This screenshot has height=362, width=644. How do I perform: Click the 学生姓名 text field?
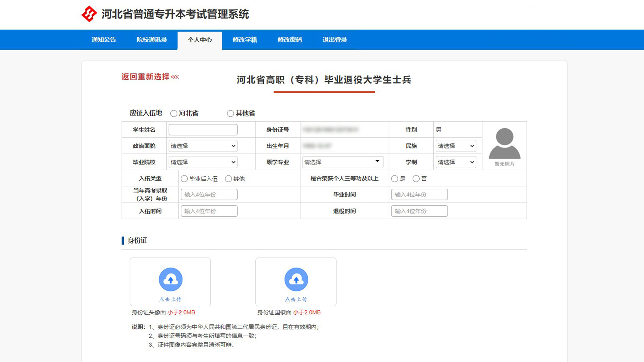pos(203,130)
